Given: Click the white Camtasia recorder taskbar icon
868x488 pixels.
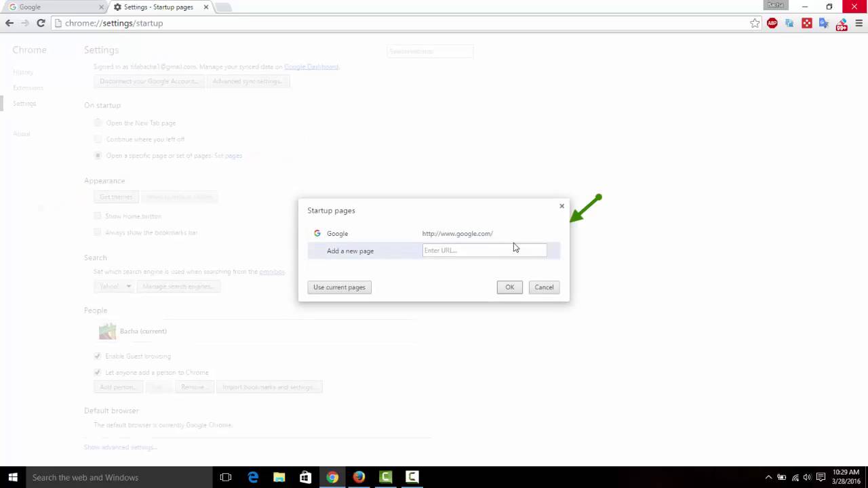Looking at the screenshot, I should click(412, 477).
